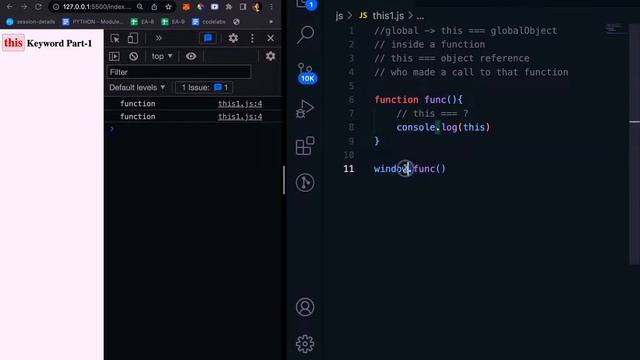The height and width of the screenshot is (360, 640).
Task: Clear the console output
Action: pyautogui.click(x=133, y=56)
